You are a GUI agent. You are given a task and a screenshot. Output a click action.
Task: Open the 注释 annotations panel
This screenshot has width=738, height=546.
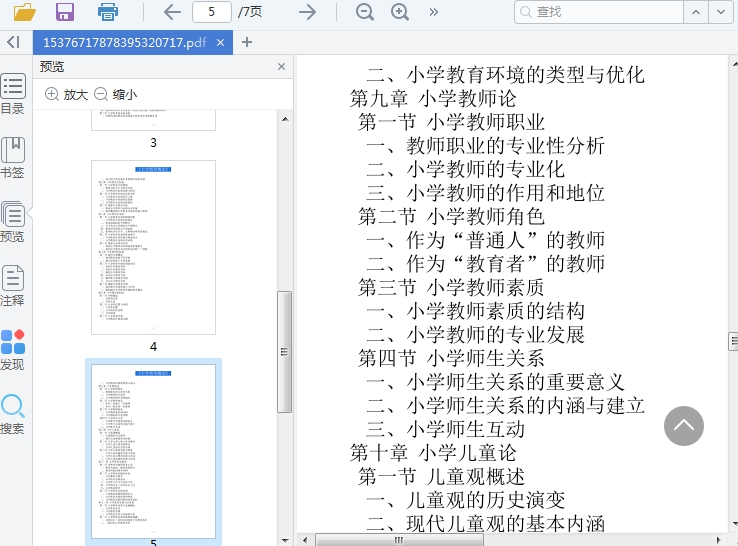point(13,286)
